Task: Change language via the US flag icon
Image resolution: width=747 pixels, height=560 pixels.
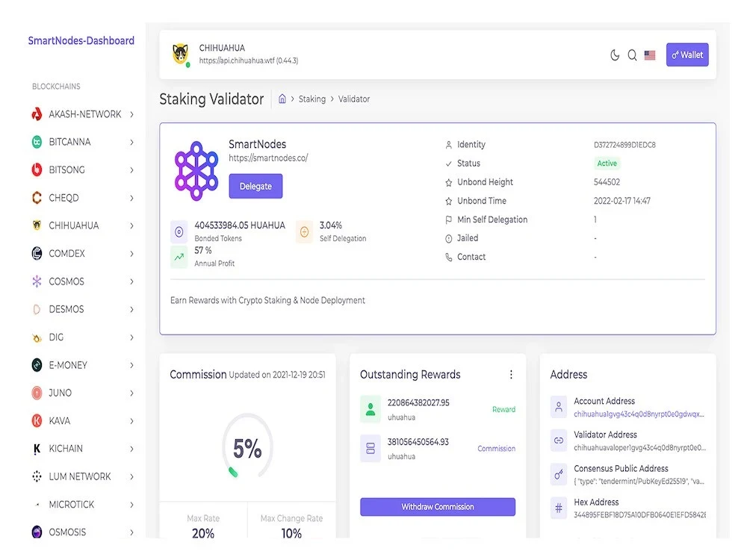Action: coord(650,55)
